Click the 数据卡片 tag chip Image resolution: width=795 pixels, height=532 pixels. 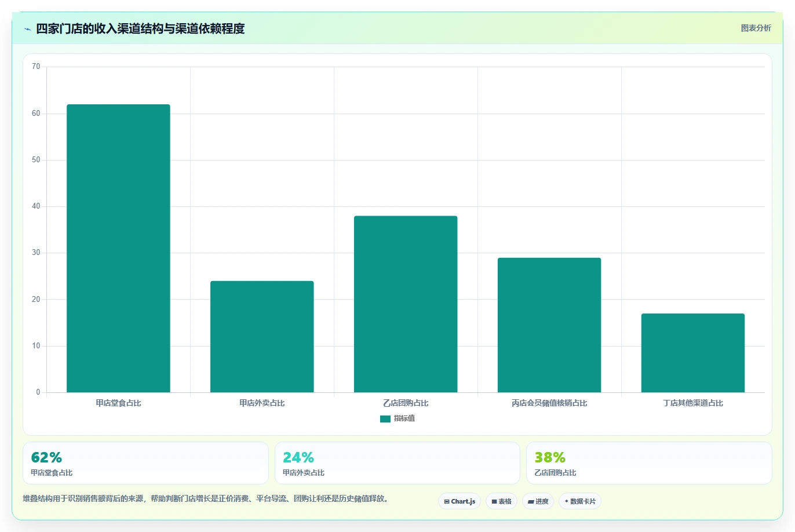coord(580,501)
